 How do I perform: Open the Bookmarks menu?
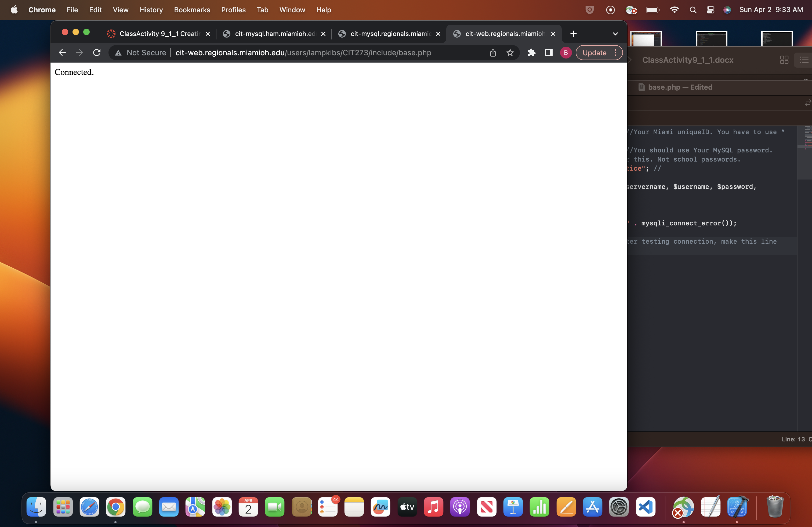click(x=192, y=10)
